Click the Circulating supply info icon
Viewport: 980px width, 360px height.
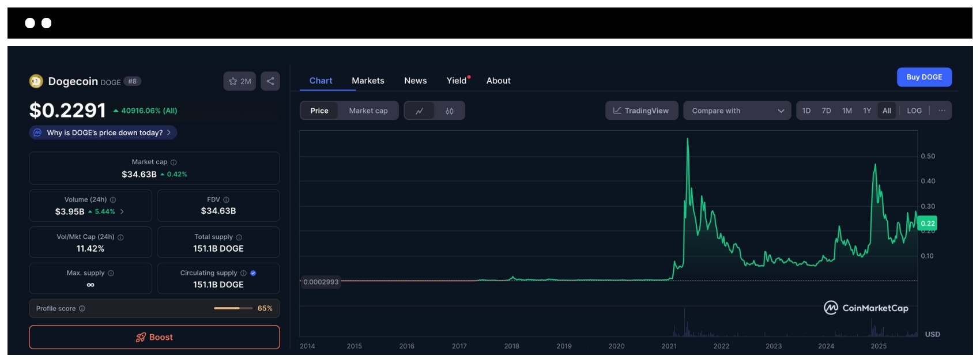pyautogui.click(x=243, y=273)
